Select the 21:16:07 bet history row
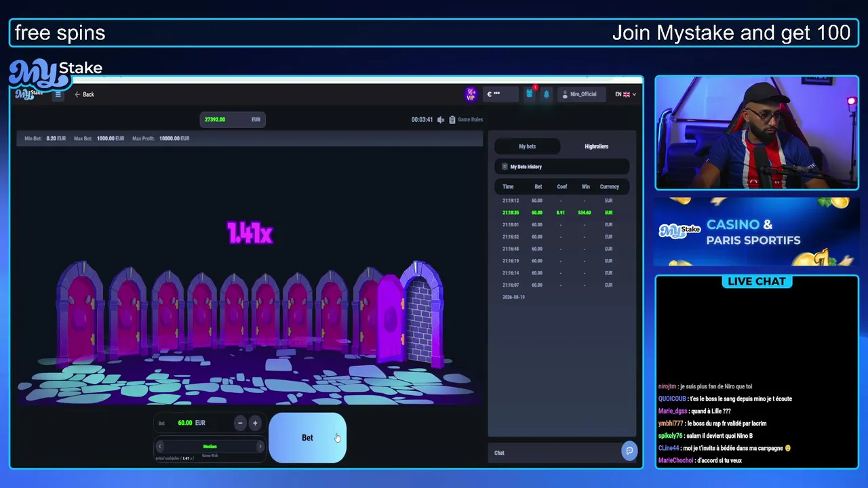 [x=561, y=285]
